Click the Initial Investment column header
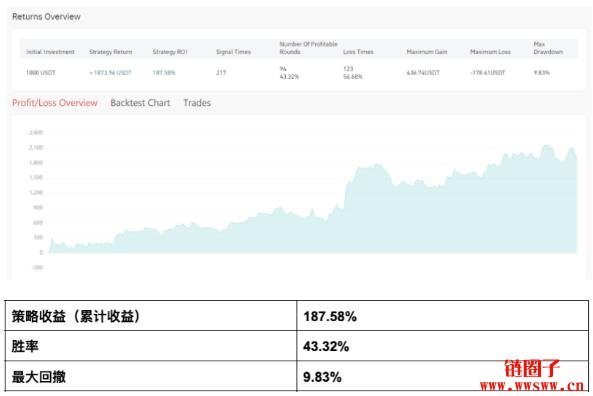Image resolution: width=593 pixels, height=396 pixels. click(x=50, y=52)
